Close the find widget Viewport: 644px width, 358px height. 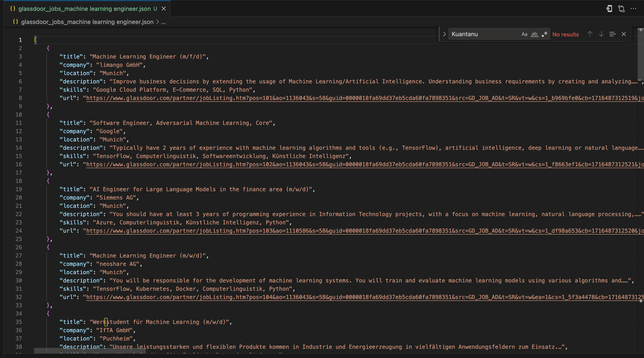pos(624,34)
